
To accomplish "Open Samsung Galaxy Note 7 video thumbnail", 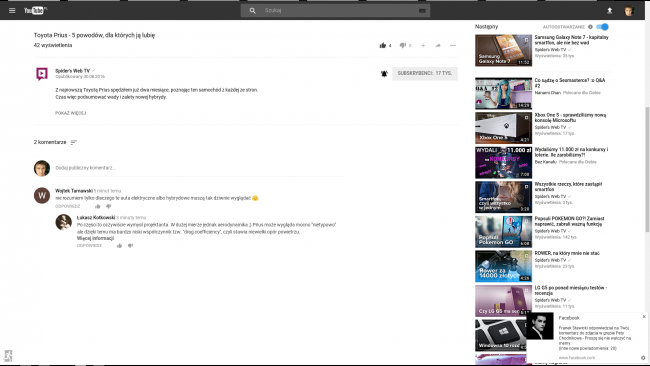I will (503, 51).
